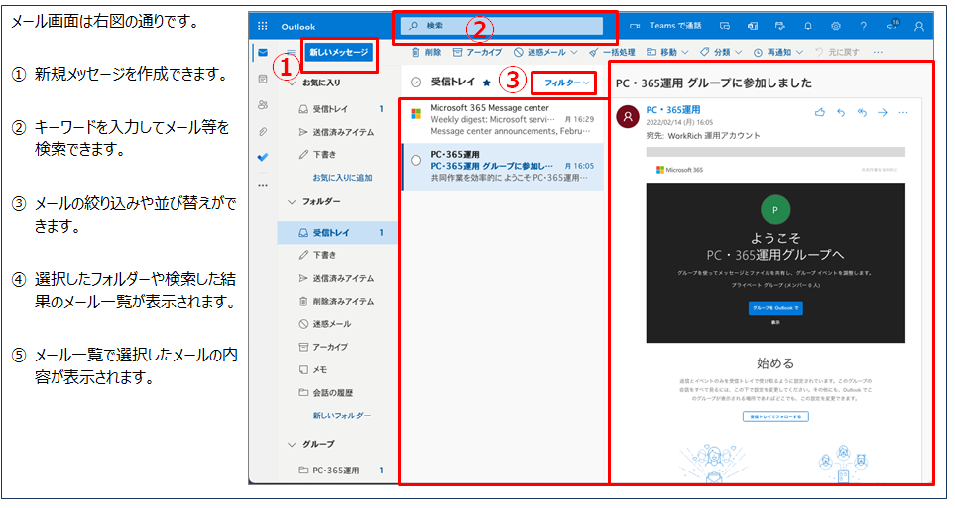Click the 新しいフォルダー link
This screenshot has width=955, height=508.
(x=342, y=415)
